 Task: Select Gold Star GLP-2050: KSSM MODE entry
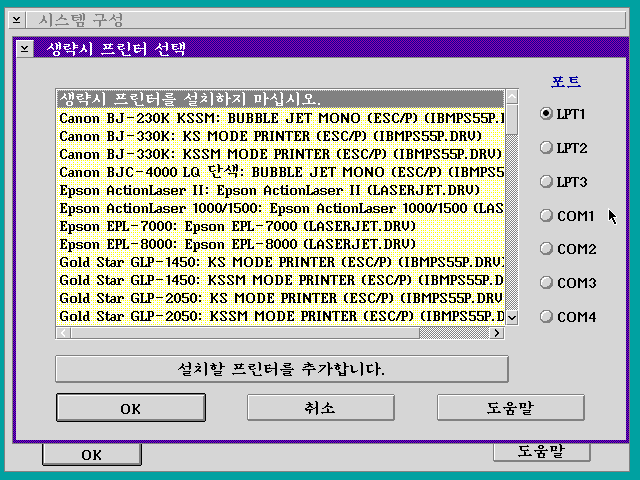(x=280, y=316)
